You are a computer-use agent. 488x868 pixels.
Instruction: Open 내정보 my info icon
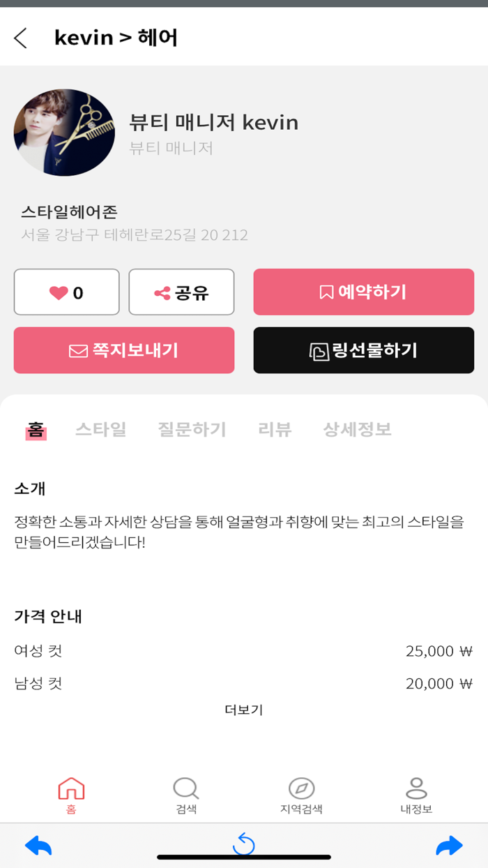click(x=415, y=788)
